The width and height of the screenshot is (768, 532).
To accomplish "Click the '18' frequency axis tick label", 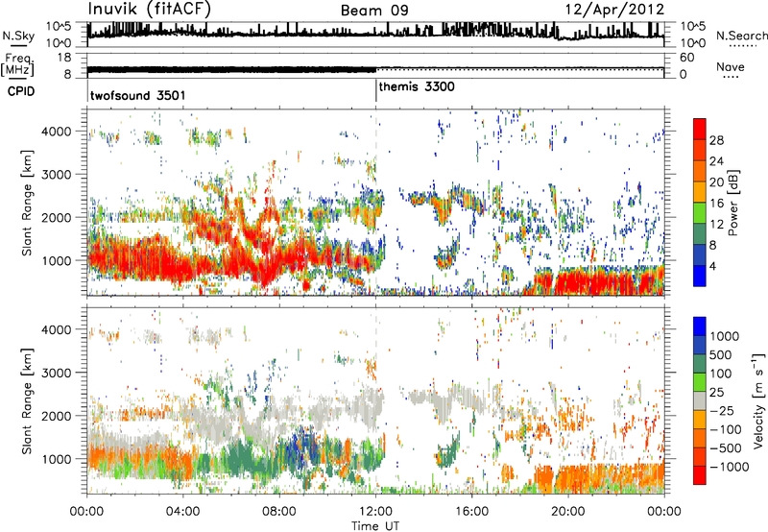I will [64, 58].
